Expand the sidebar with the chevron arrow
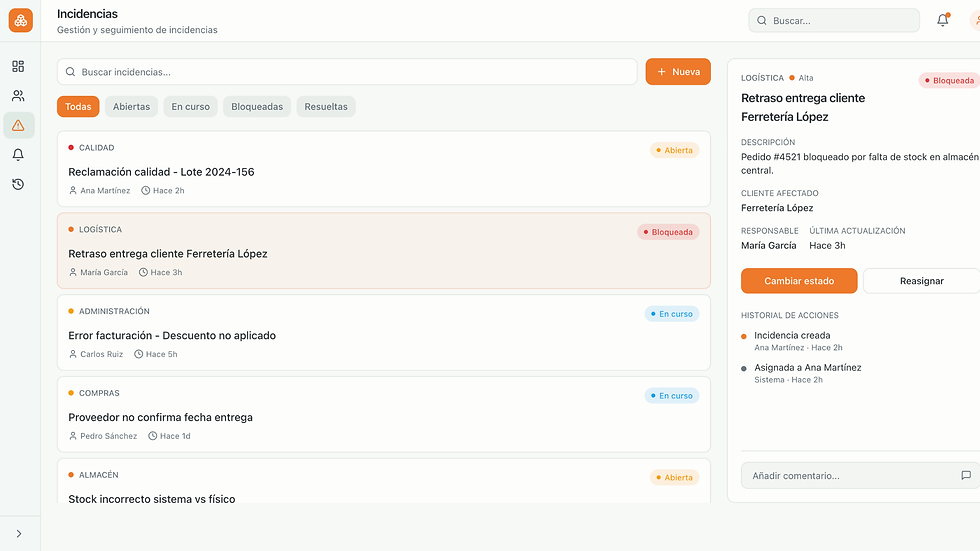 (18, 534)
